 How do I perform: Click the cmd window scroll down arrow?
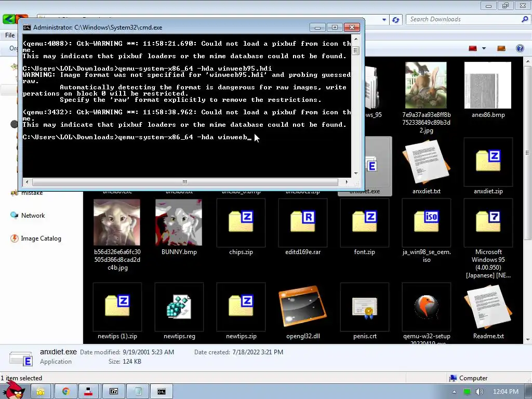[355, 173]
